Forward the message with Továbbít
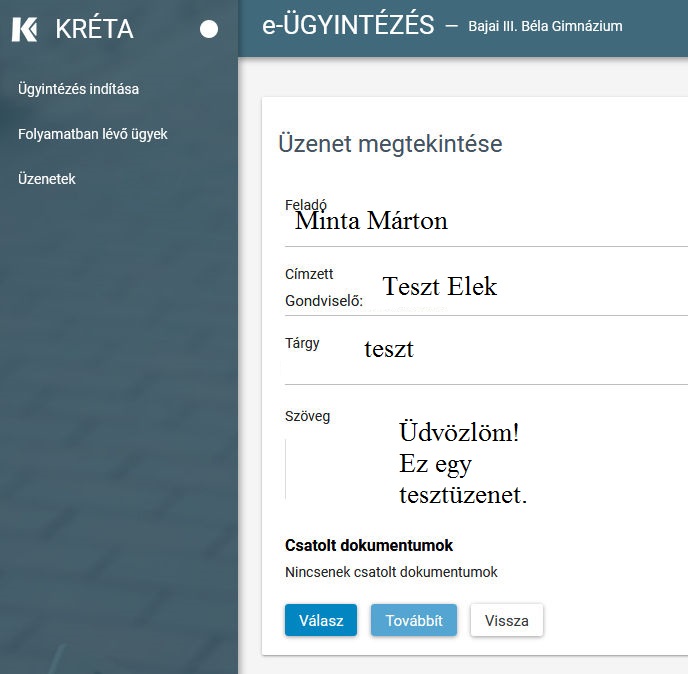This screenshot has height=674, width=688. [x=414, y=620]
